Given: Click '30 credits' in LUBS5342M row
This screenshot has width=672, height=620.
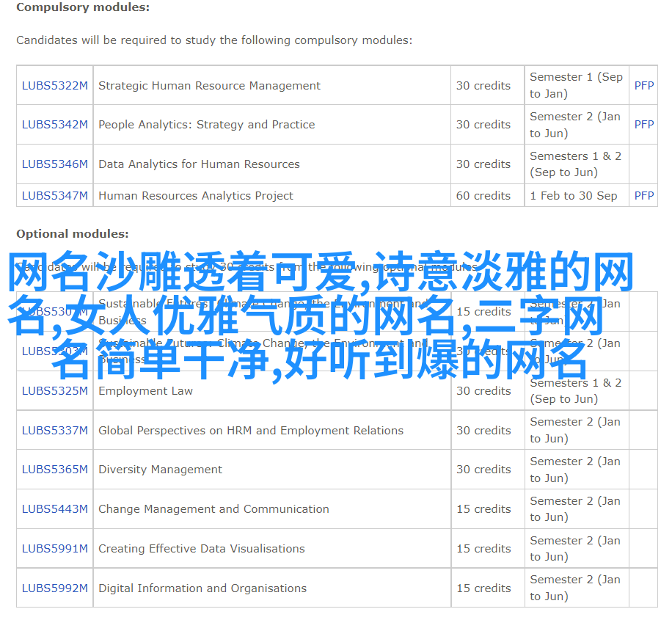Looking at the screenshot, I should coord(483,125).
